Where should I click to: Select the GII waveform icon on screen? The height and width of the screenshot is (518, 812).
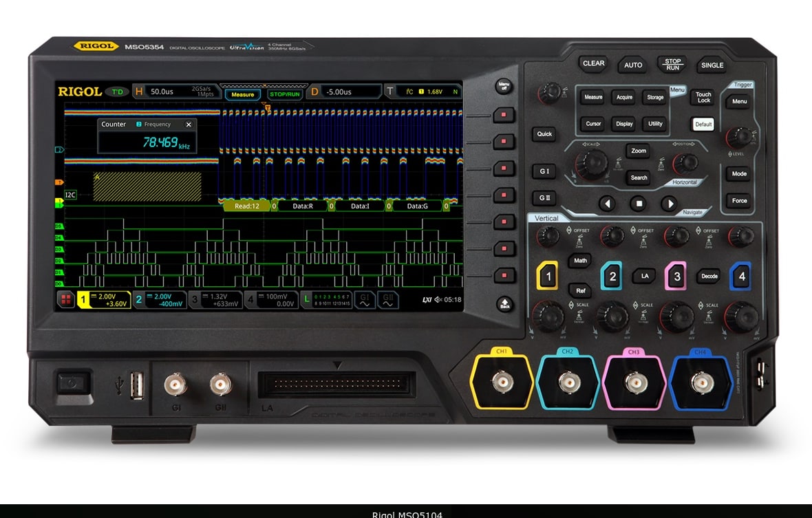[388, 300]
